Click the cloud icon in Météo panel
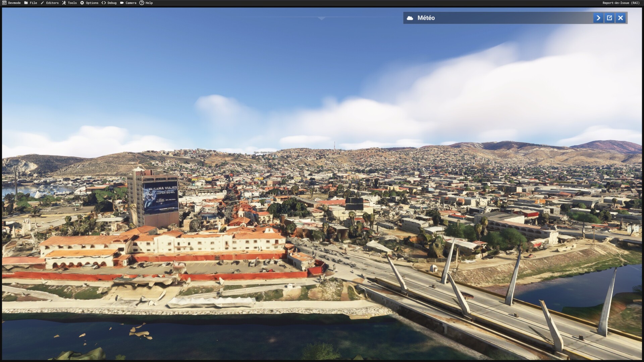644x362 pixels. [x=410, y=18]
